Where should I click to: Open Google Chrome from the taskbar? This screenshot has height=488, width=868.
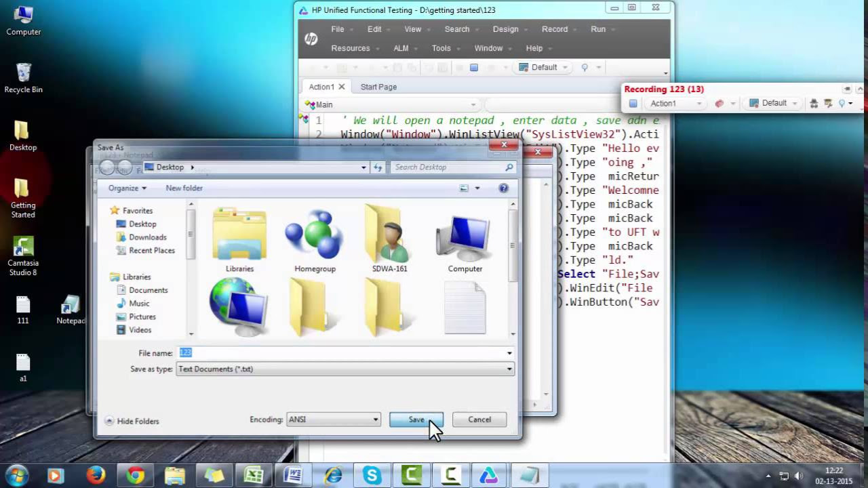pyautogui.click(x=135, y=476)
